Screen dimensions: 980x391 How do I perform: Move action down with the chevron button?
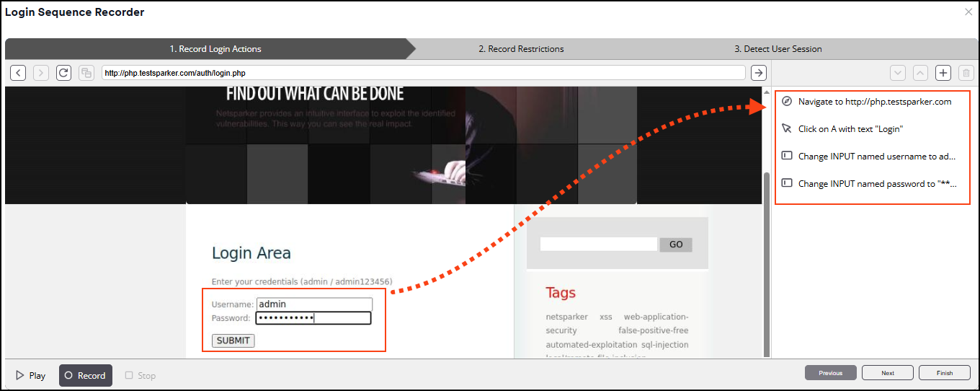coord(897,73)
